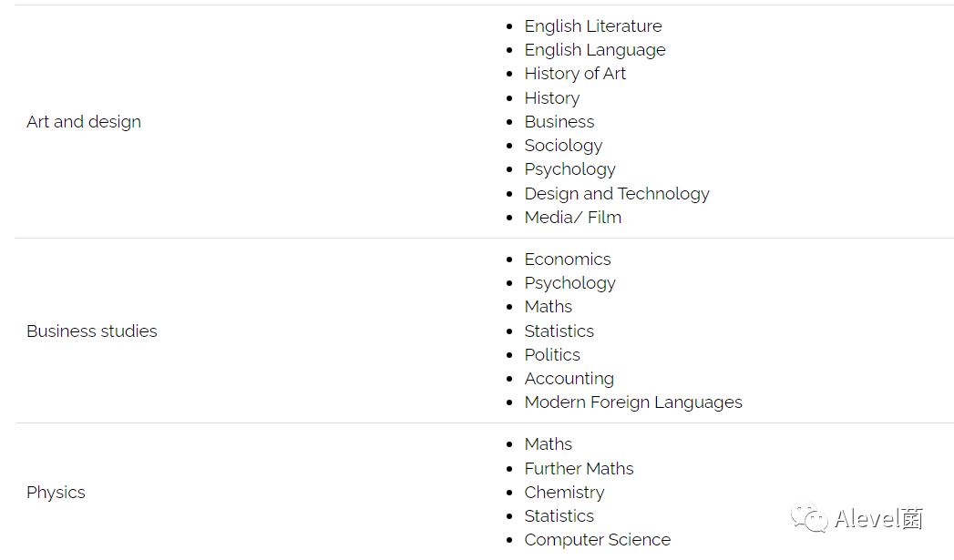Click Computer Science list item

tap(598, 540)
